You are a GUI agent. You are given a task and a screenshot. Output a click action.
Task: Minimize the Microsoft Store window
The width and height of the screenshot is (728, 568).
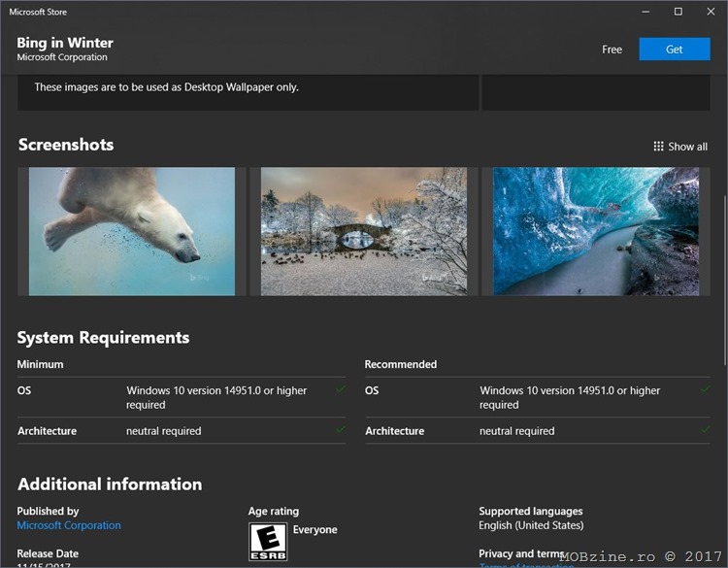[x=645, y=12]
